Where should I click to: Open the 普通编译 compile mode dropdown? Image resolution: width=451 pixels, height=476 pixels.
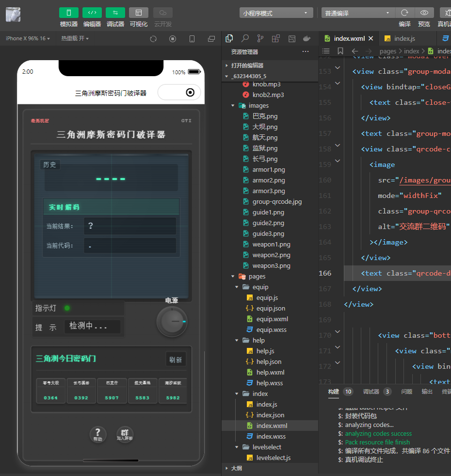click(x=358, y=13)
